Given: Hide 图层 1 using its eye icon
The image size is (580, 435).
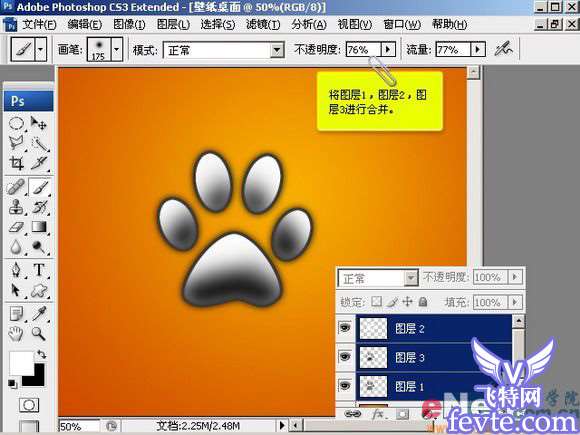Looking at the screenshot, I should click(x=345, y=386).
